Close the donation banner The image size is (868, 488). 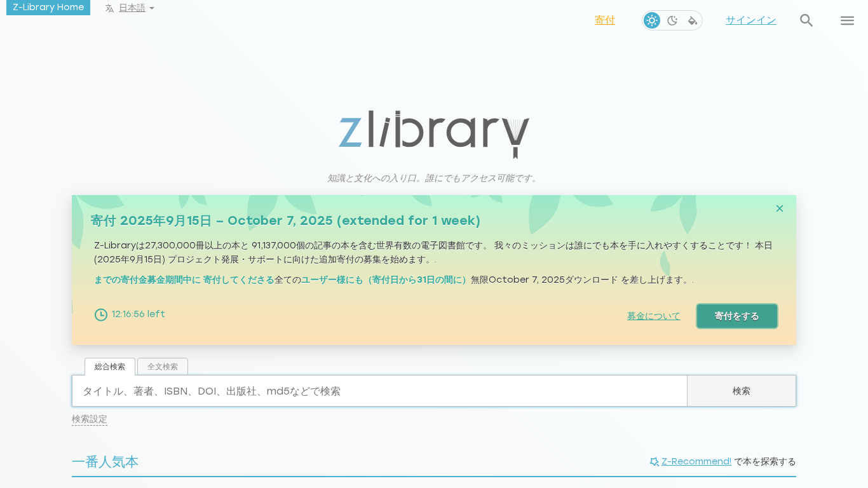[780, 208]
